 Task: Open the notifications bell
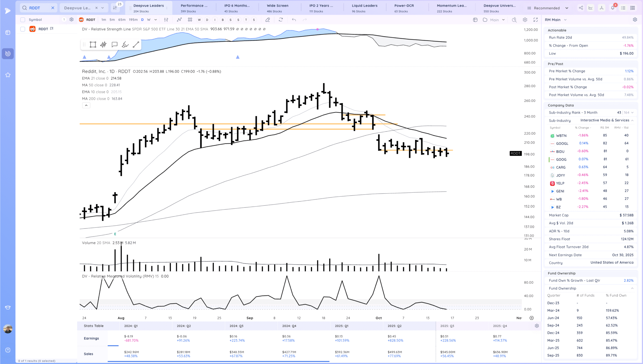tap(613, 8)
